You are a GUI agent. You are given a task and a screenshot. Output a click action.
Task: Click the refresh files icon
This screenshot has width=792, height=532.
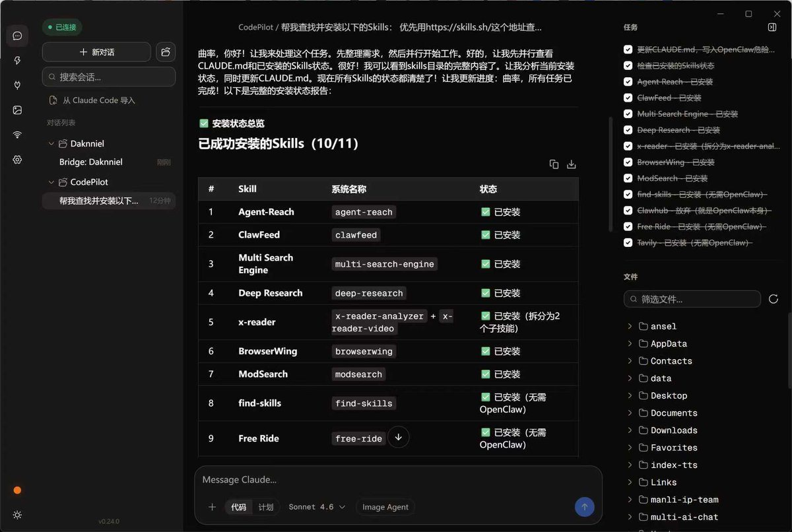[x=774, y=299]
